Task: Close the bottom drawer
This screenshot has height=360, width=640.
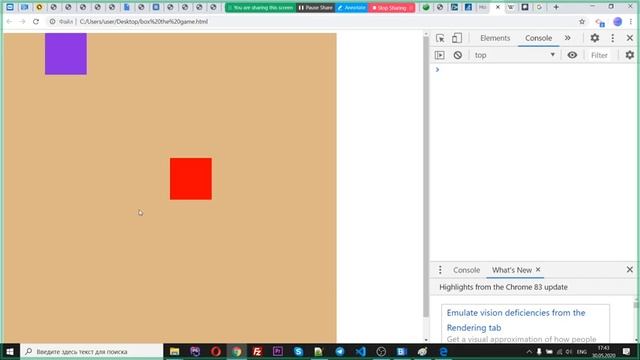Action: [629, 269]
